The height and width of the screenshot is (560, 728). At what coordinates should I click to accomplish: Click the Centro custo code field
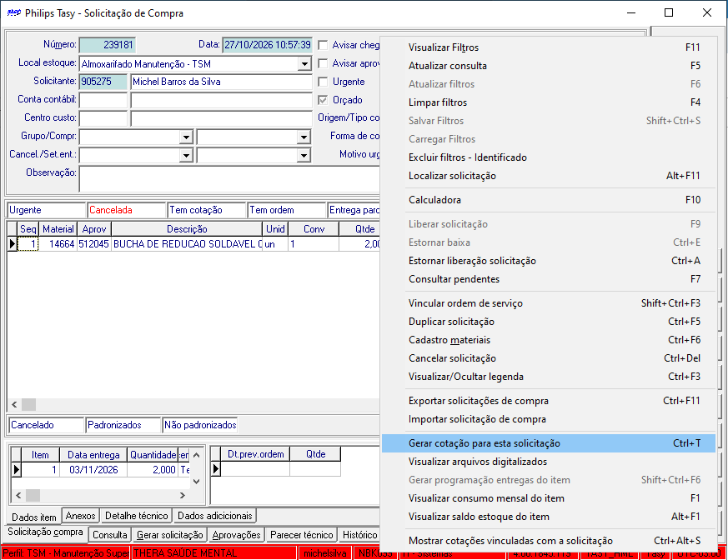[103, 118]
